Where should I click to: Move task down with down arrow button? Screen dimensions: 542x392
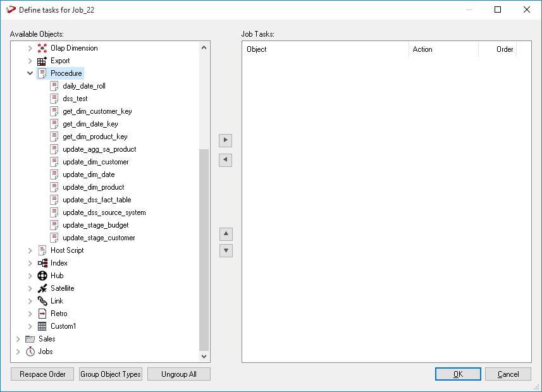pyautogui.click(x=226, y=250)
